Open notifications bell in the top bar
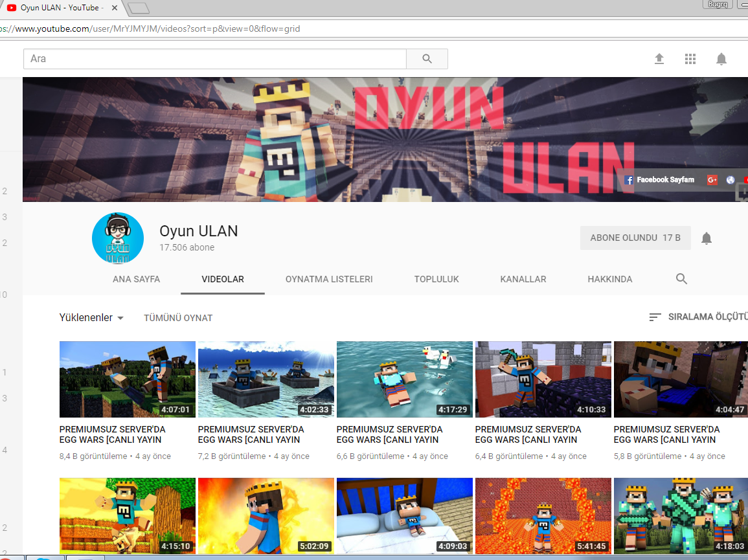Viewport: 748px width, 560px height. pyautogui.click(x=721, y=59)
